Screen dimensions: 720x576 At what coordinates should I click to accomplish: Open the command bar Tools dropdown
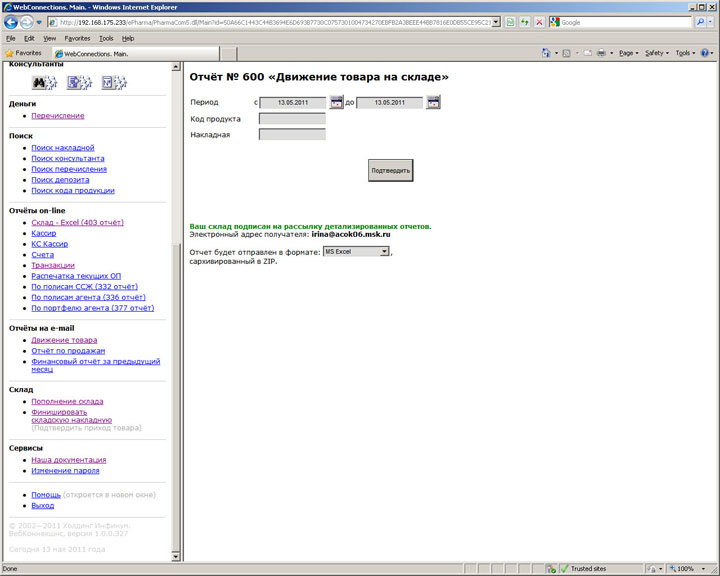tap(685, 53)
